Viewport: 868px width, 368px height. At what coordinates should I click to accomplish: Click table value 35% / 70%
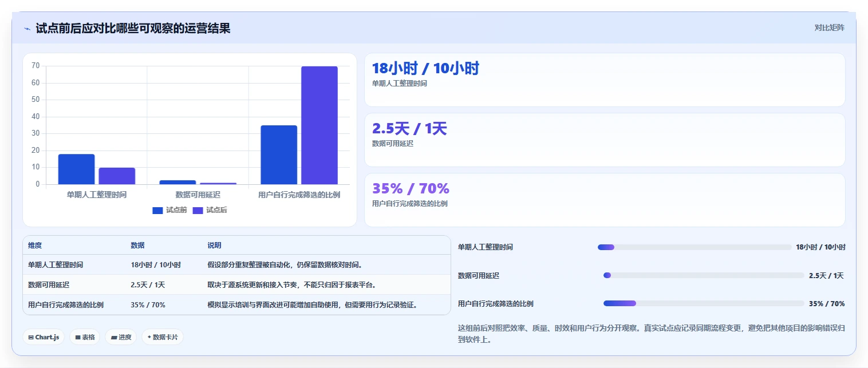(x=148, y=304)
